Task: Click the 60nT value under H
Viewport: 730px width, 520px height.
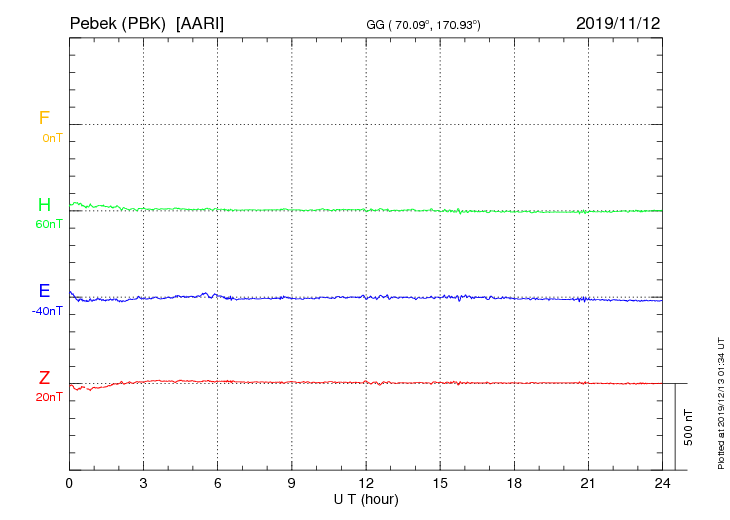Action: click(x=49, y=224)
